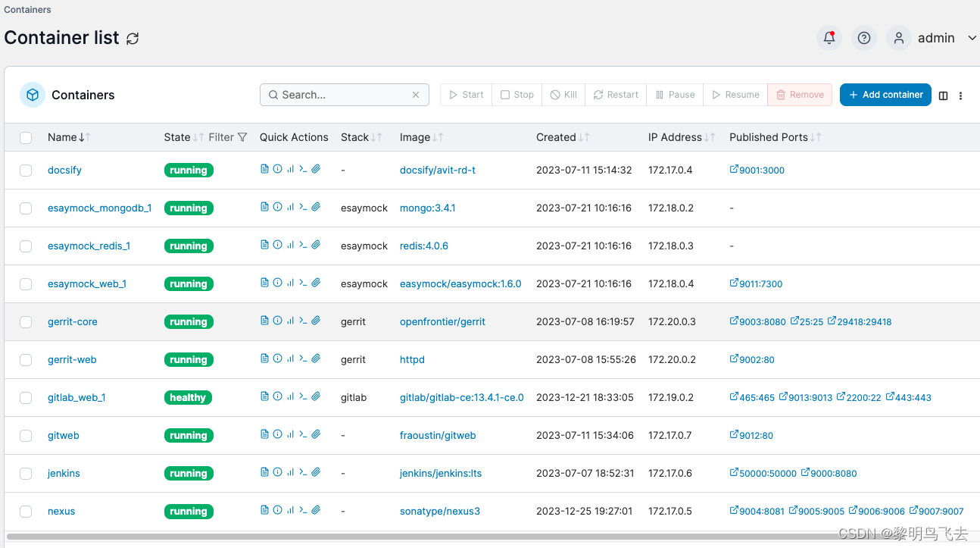This screenshot has height=548, width=980.
Task: Select the gitlab_web_1 row checkbox
Action: [x=26, y=398]
